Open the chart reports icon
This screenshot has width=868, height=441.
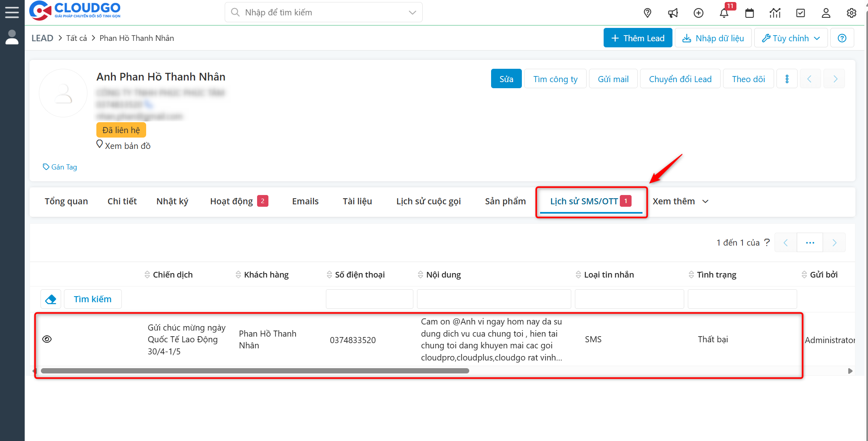click(x=775, y=13)
